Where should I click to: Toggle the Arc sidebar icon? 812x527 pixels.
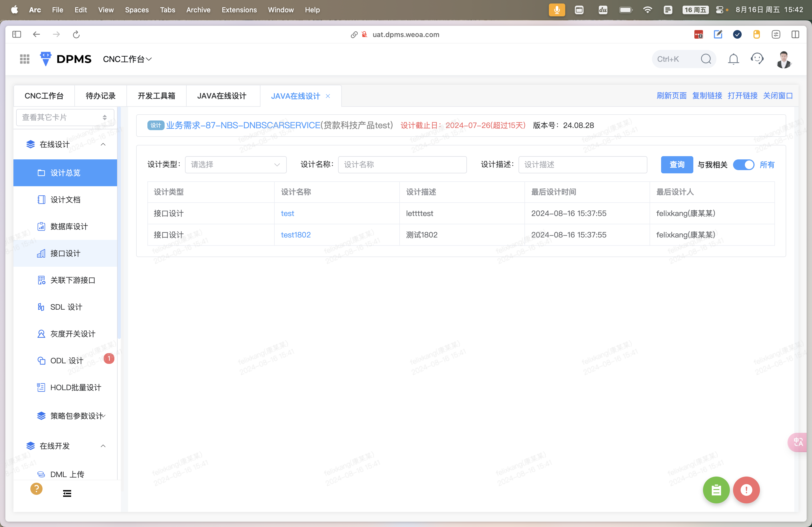click(17, 34)
